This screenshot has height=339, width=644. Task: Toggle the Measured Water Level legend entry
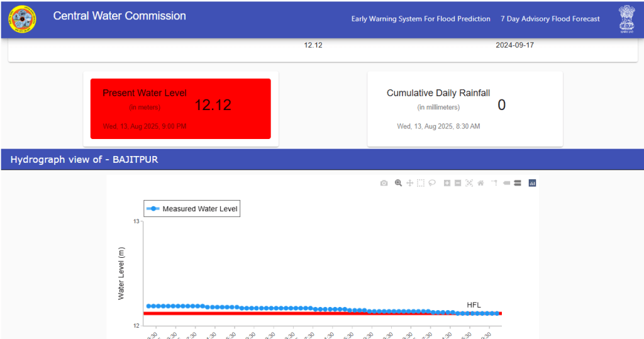(192, 209)
